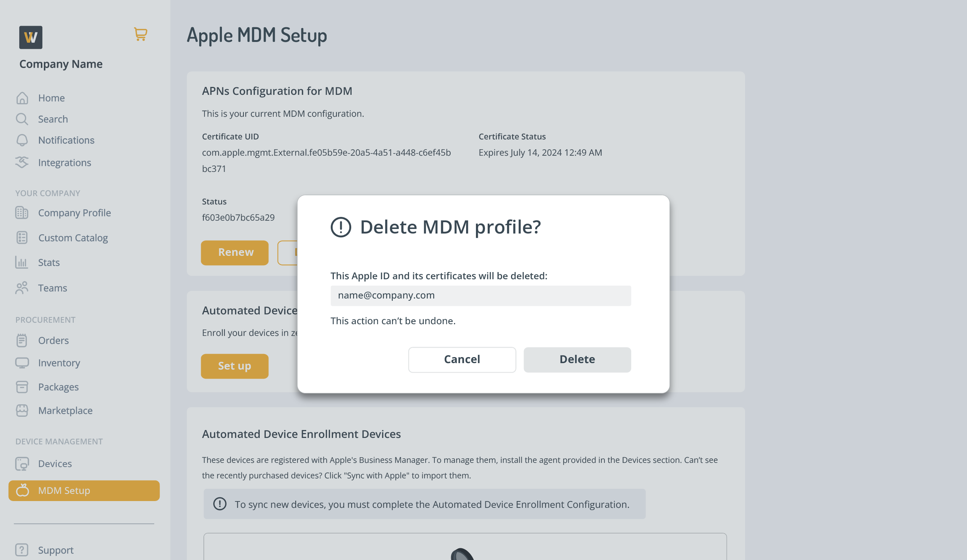Click the Set up enrollment button

(234, 366)
